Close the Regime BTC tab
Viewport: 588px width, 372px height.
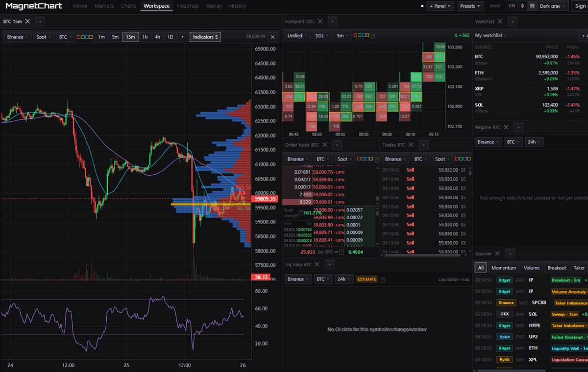pyautogui.click(x=506, y=127)
